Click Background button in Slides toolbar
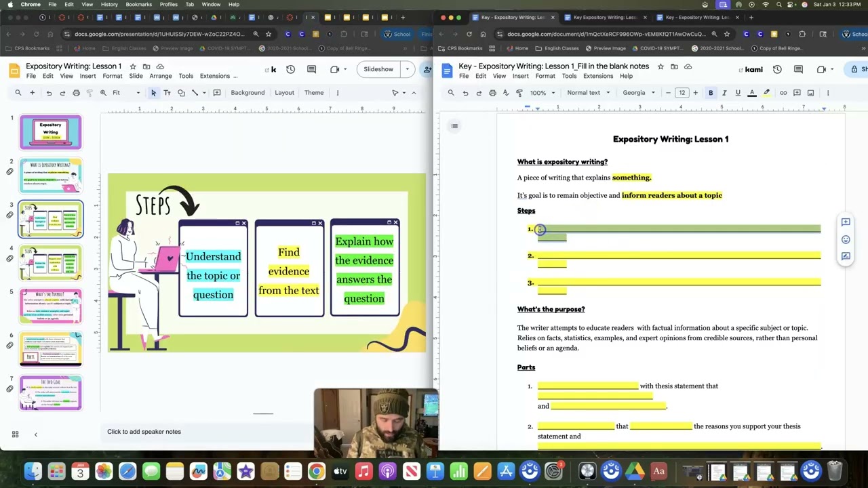This screenshot has width=868, height=488. pos(248,93)
